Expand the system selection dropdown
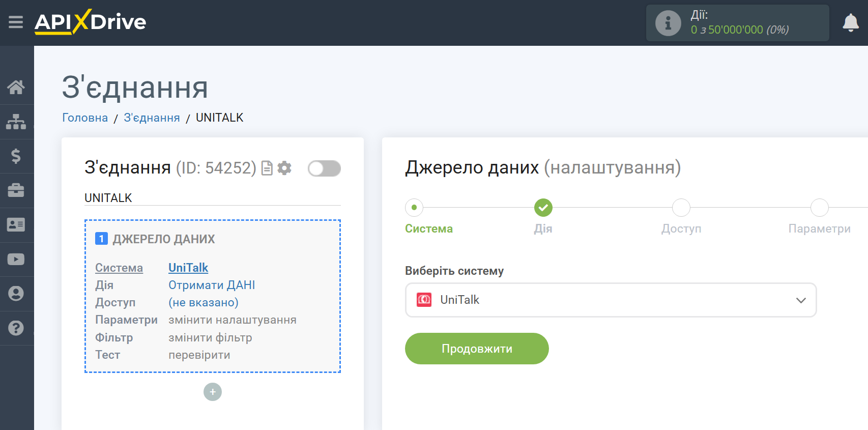This screenshot has height=430, width=868. pos(611,300)
